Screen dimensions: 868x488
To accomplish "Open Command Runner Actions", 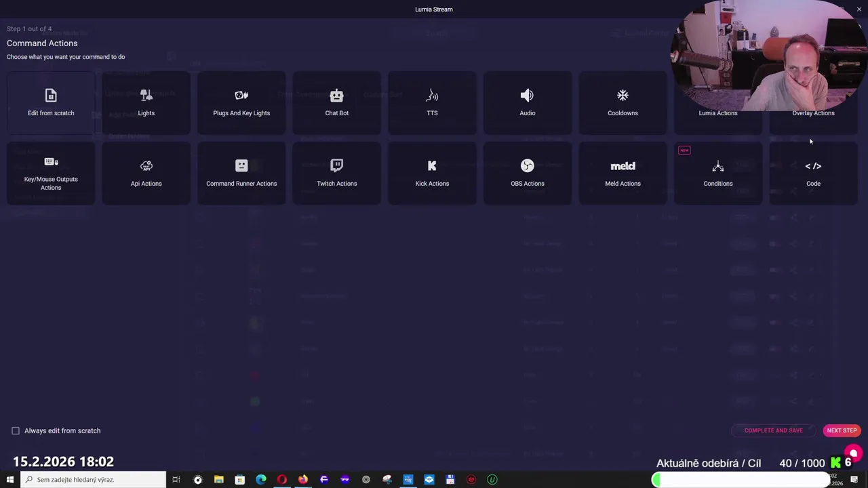I will coord(241,174).
